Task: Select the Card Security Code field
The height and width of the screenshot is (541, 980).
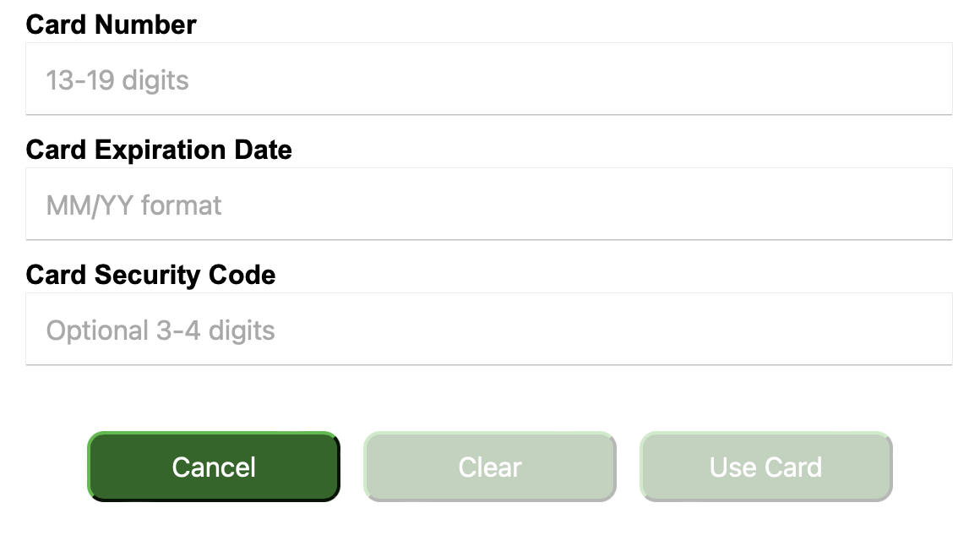Action: coord(489,329)
